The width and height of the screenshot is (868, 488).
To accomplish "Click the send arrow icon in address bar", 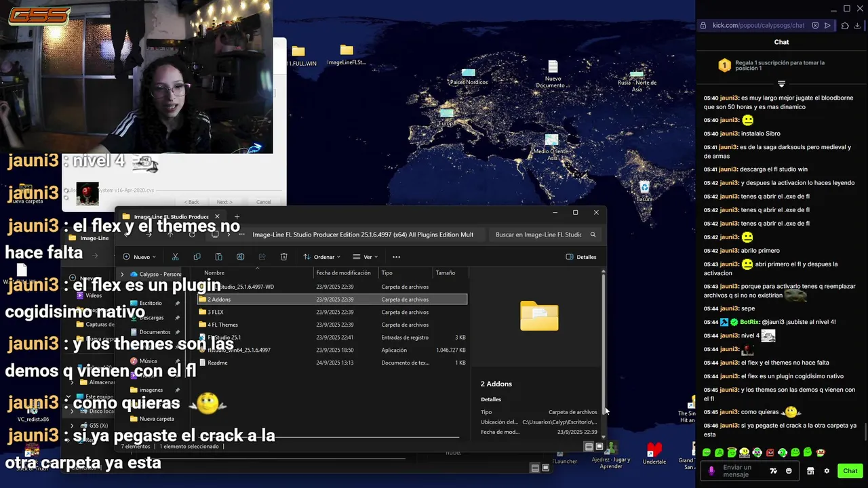I will point(827,26).
